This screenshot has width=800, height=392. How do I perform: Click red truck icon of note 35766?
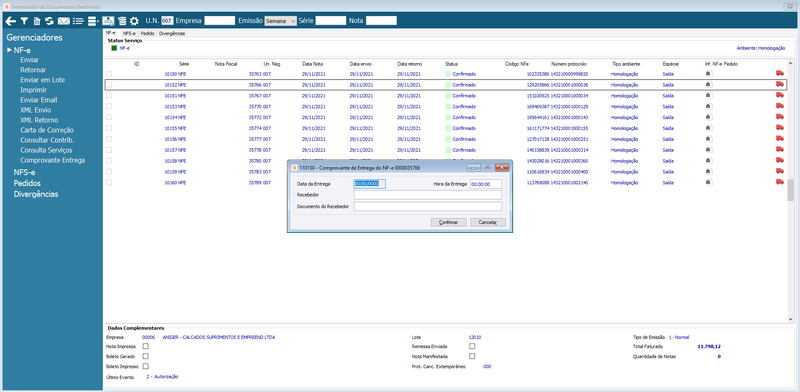(x=780, y=85)
